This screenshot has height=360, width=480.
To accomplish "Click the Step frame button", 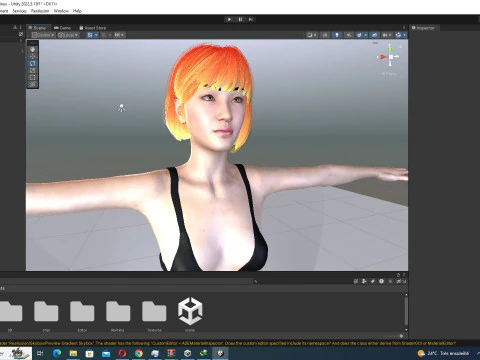I will point(251,19).
